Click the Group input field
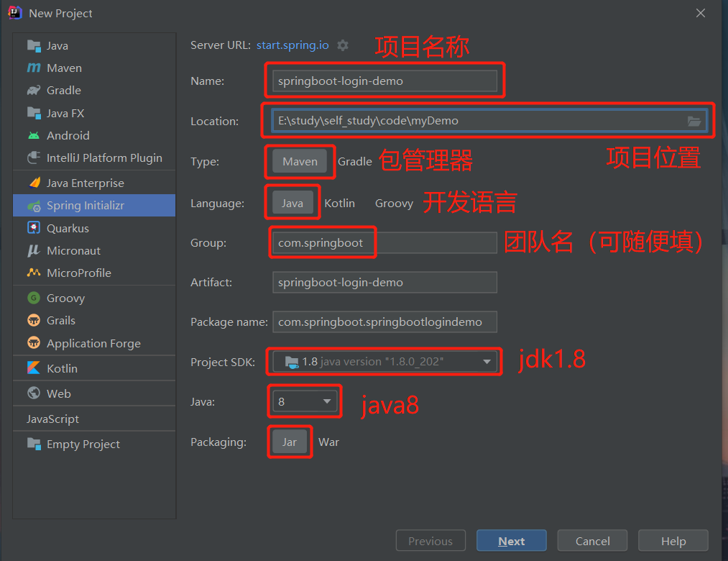The width and height of the screenshot is (728, 561). point(385,242)
